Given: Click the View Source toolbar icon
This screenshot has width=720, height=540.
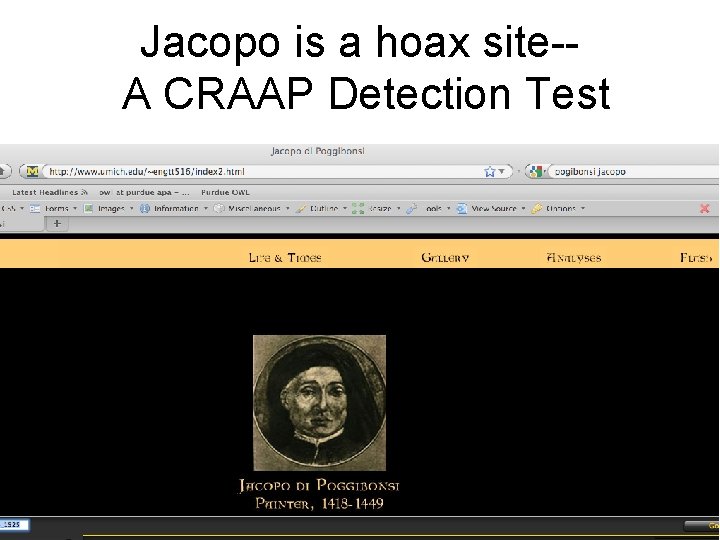Looking at the screenshot, I should 461,208.
